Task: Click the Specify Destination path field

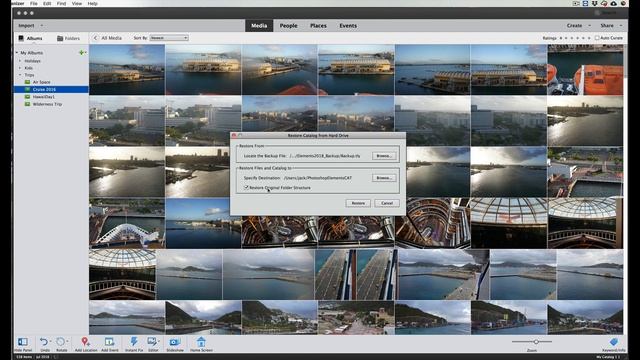Action: point(318,178)
